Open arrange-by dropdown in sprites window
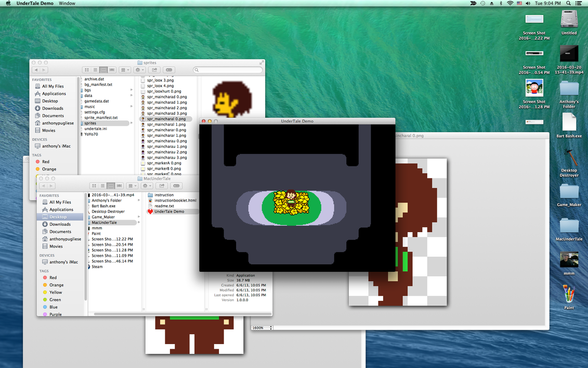The image size is (588, 368). [x=125, y=70]
